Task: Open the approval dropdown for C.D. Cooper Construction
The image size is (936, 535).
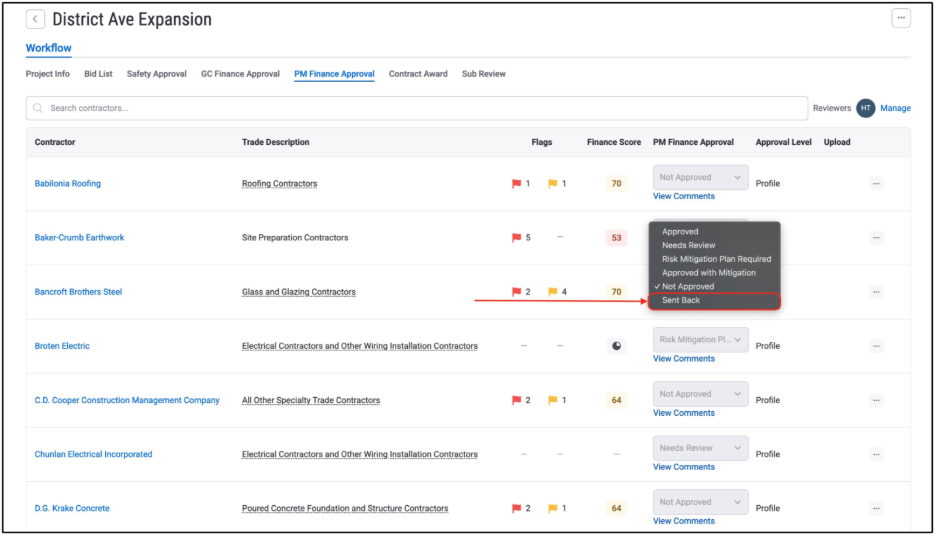Action: point(700,394)
